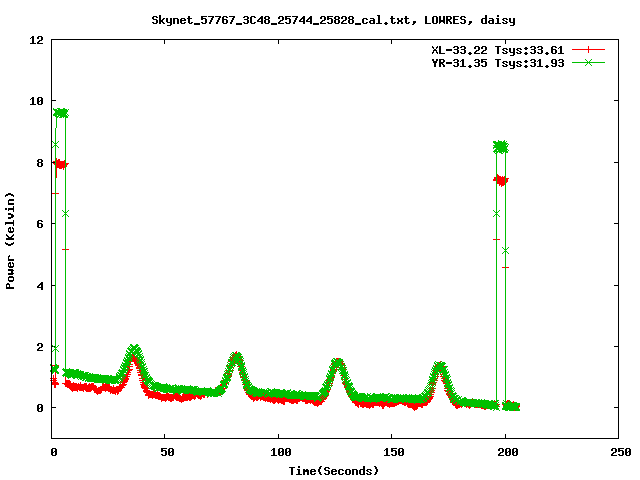Click the fourth signal peak near 171 seconds
The width and height of the screenshot is (640, 480).
tap(440, 369)
